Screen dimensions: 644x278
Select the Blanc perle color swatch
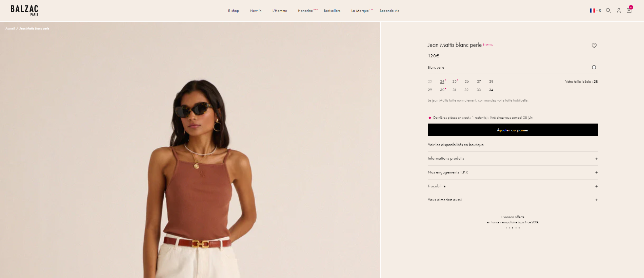(x=594, y=67)
